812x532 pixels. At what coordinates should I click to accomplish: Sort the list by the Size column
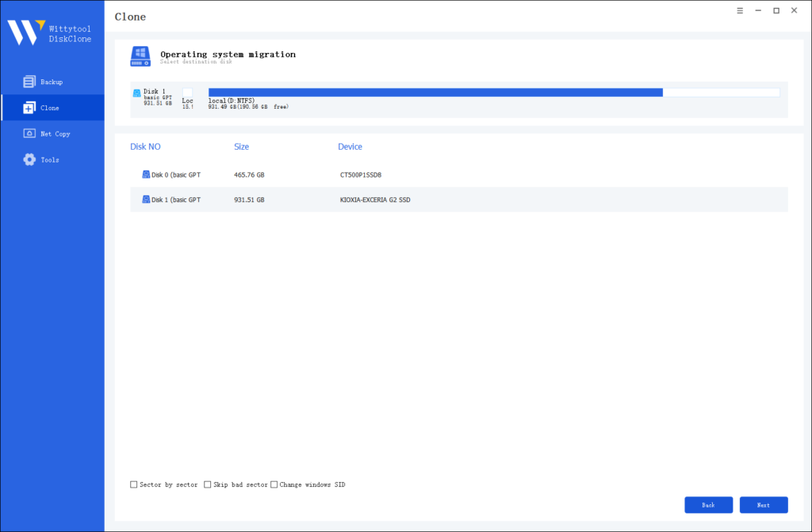(x=241, y=147)
